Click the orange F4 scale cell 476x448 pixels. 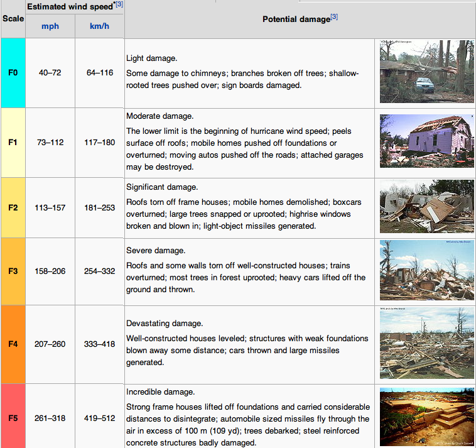pyautogui.click(x=13, y=344)
